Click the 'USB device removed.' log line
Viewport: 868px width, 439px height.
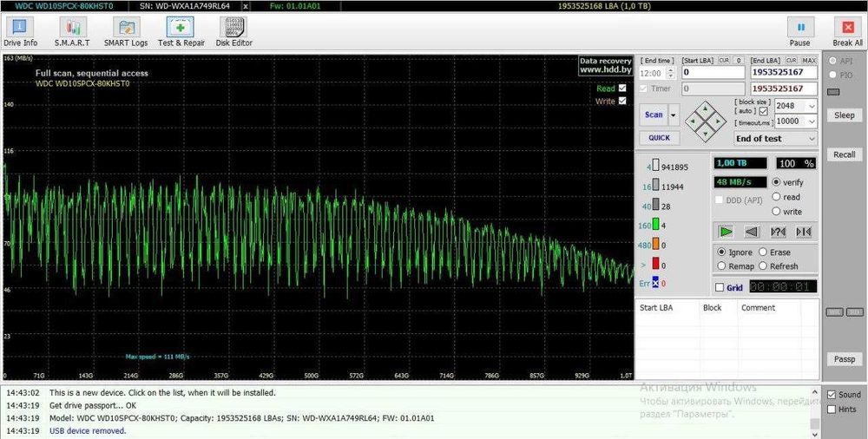pos(88,430)
